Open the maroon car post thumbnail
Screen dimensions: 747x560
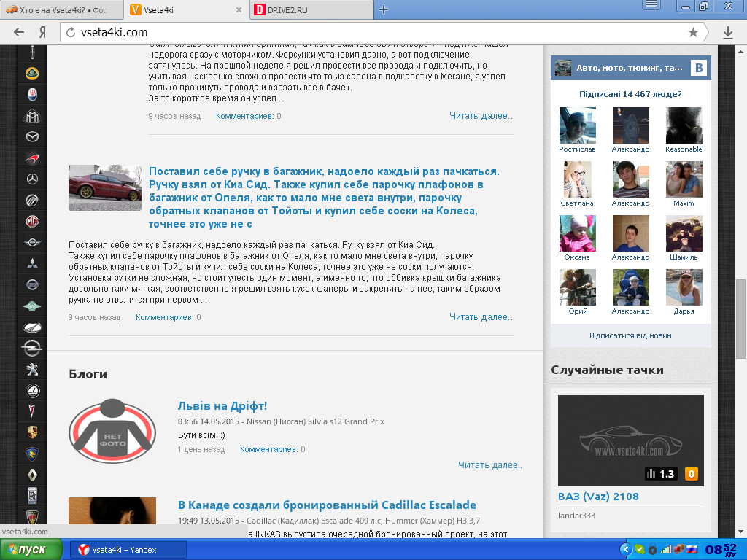click(105, 187)
